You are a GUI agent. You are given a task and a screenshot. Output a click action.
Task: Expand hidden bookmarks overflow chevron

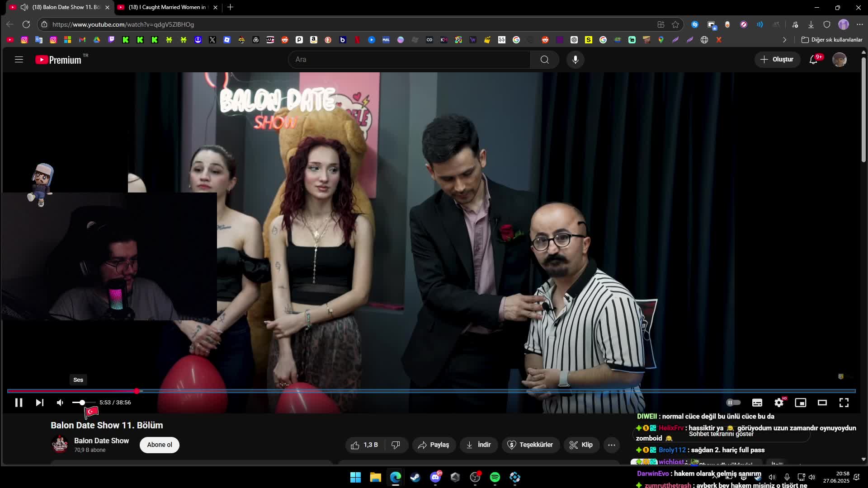pos(784,40)
